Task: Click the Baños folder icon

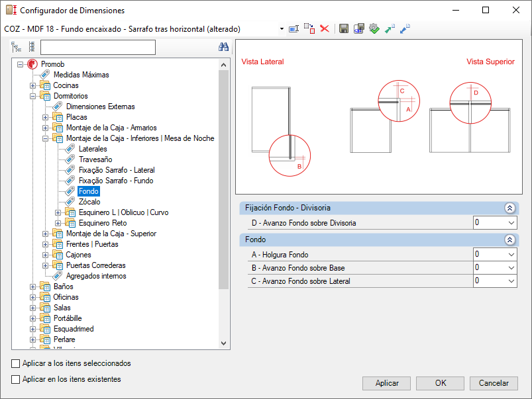Action: [45, 287]
